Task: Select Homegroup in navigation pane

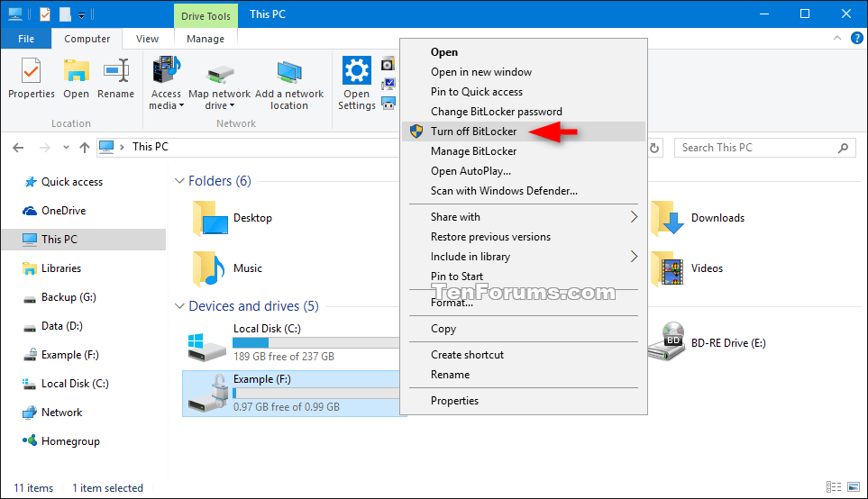Action: point(70,441)
